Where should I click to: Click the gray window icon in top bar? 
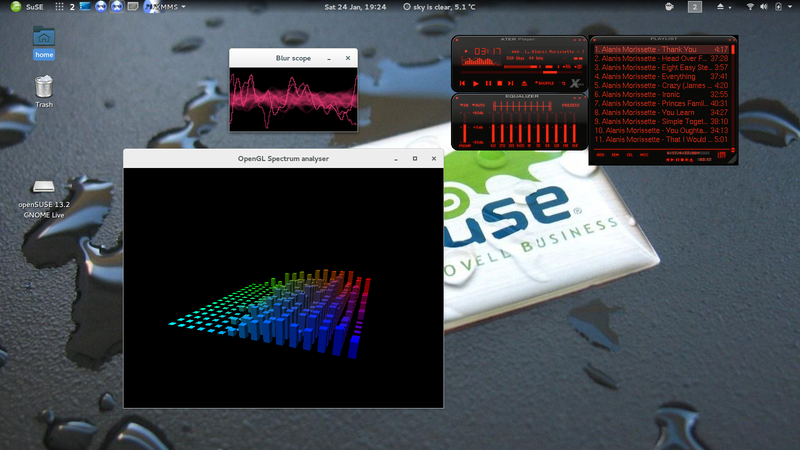[x=133, y=7]
